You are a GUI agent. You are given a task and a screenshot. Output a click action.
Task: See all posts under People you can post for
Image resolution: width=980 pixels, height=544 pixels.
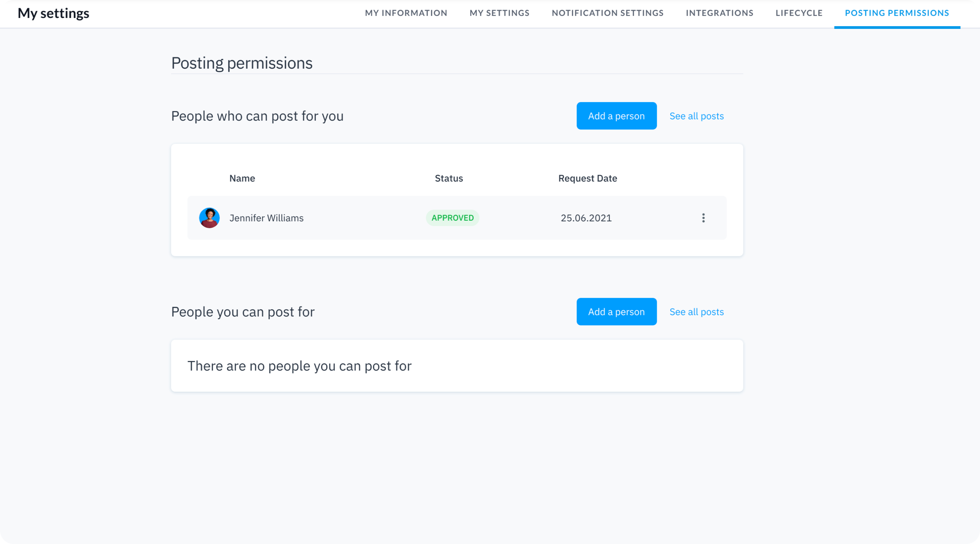tap(696, 312)
